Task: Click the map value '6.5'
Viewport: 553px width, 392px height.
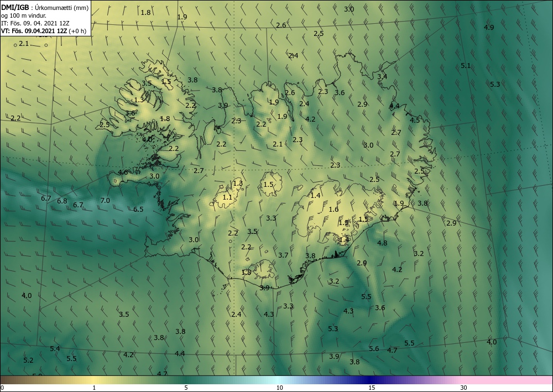Action: pyautogui.click(x=138, y=210)
